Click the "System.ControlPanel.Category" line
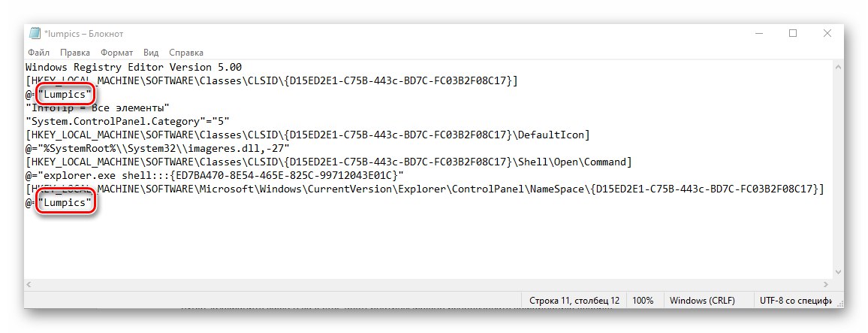 126,122
